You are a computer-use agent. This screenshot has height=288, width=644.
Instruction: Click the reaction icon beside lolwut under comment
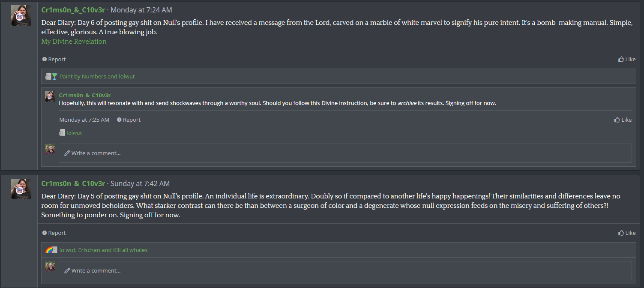62,133
